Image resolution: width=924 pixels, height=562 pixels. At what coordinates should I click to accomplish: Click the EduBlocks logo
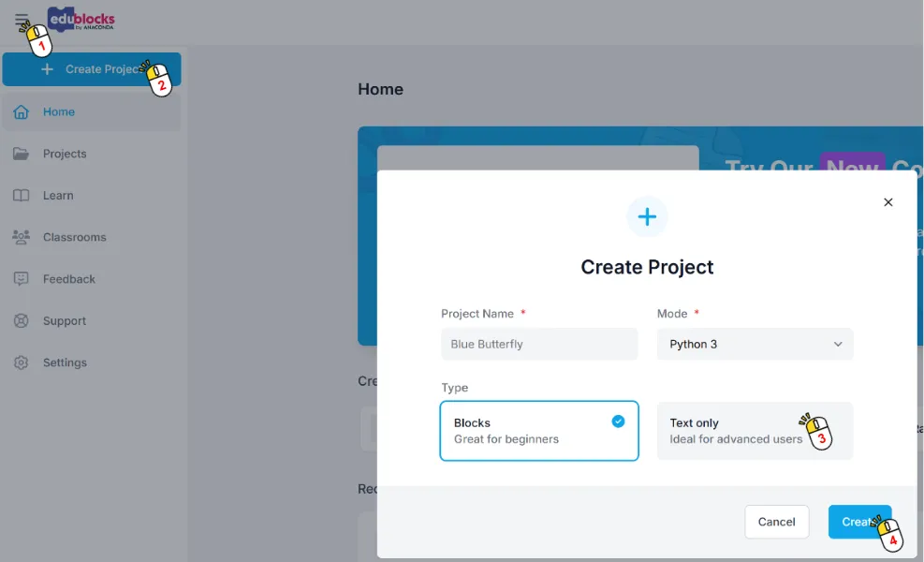(82, 21)
